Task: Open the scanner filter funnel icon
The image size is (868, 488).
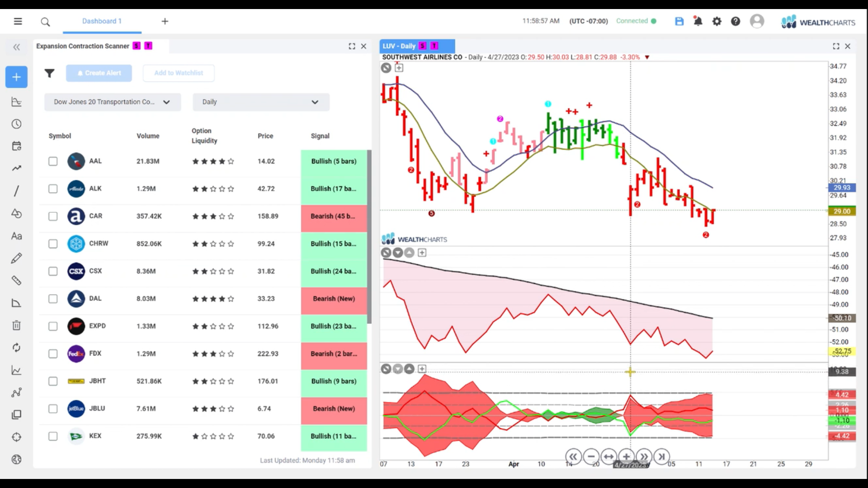Action: tap(49, 73)
